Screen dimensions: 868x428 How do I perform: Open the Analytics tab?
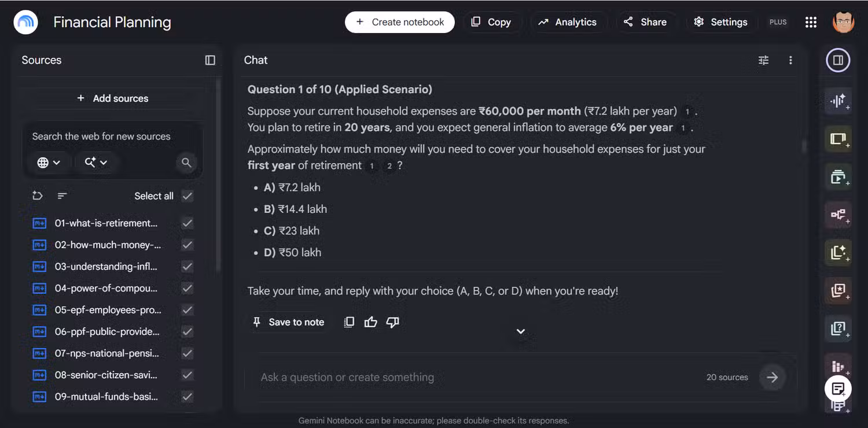(x=567, y=22)
